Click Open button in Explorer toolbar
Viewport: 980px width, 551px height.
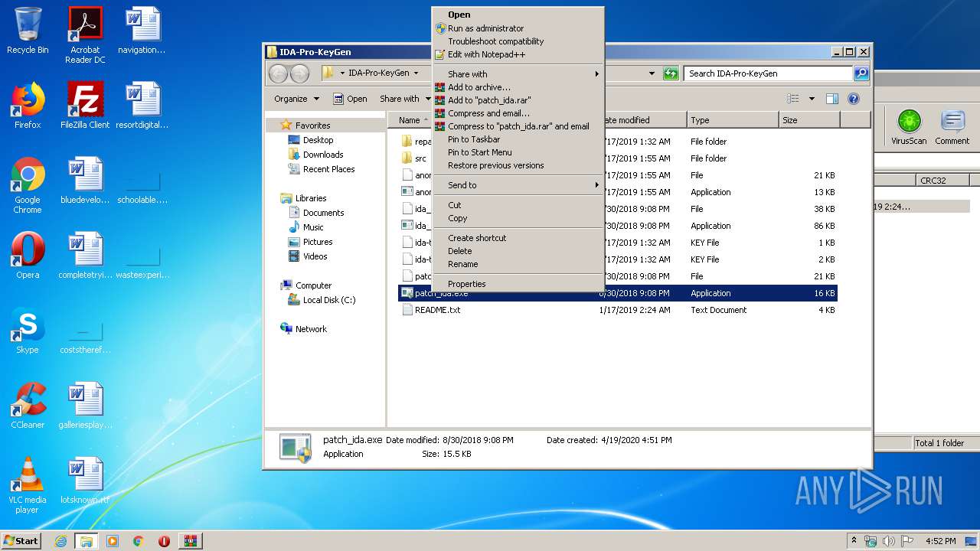tap(350, 99)
